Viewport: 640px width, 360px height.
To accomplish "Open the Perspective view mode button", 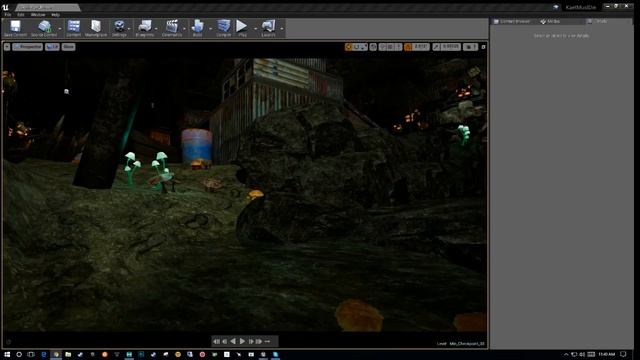I will [27, 47].
